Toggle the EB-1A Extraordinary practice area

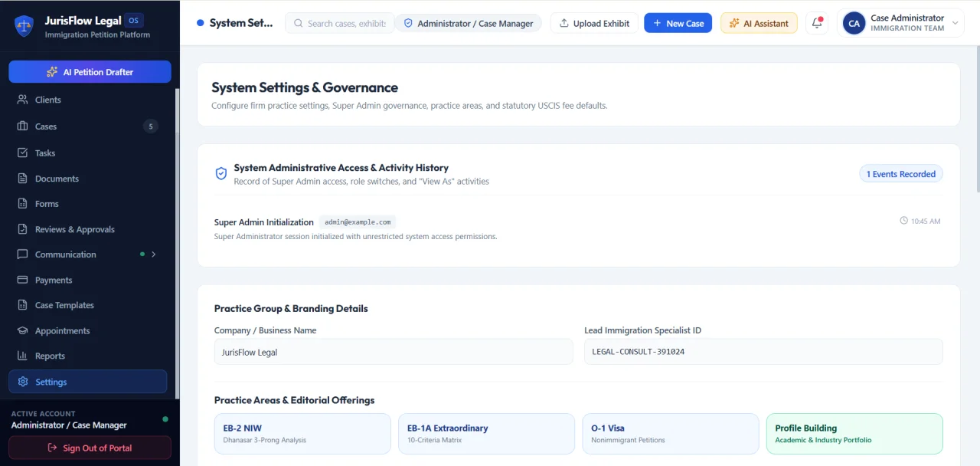(x=486, y=434)
